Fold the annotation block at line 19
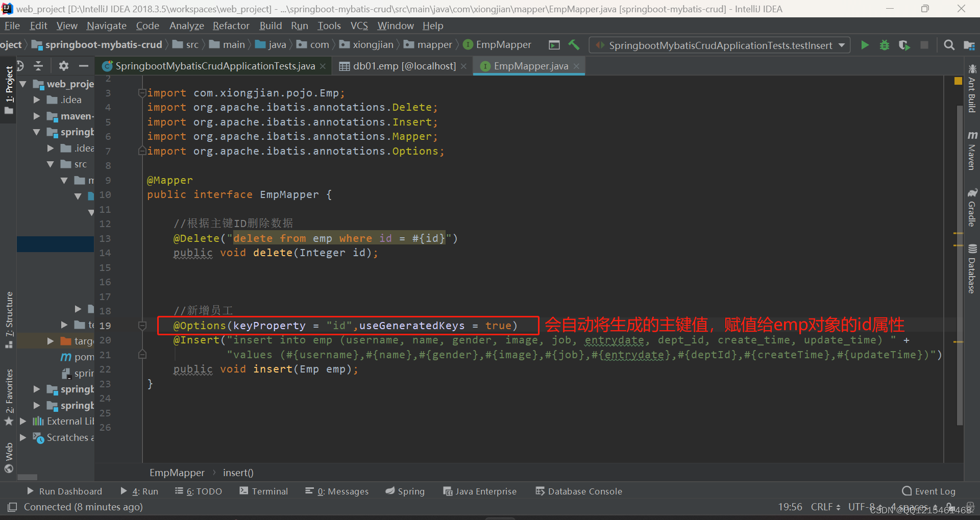This screenshot has width=980, height=520. pos(142,326)
